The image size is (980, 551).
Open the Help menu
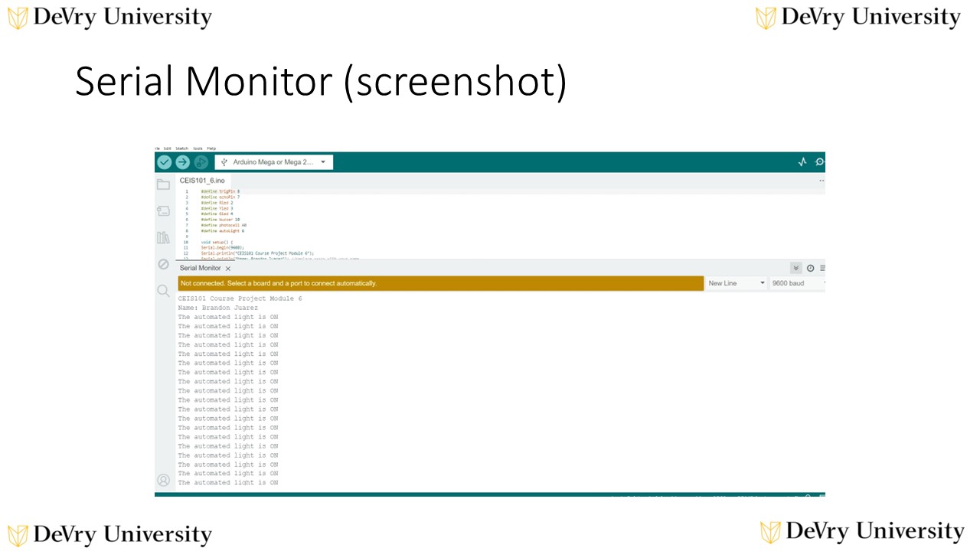click(x=211, y=148)
